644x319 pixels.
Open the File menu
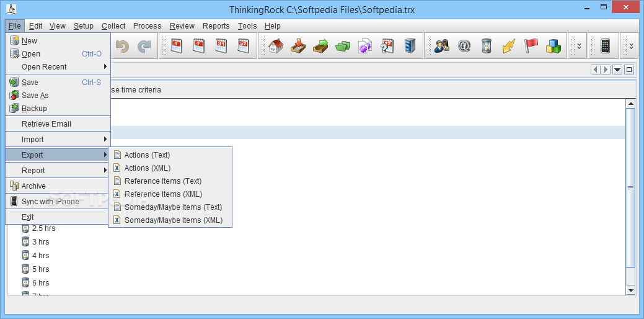pyautogui.click(x=15, y=26)
